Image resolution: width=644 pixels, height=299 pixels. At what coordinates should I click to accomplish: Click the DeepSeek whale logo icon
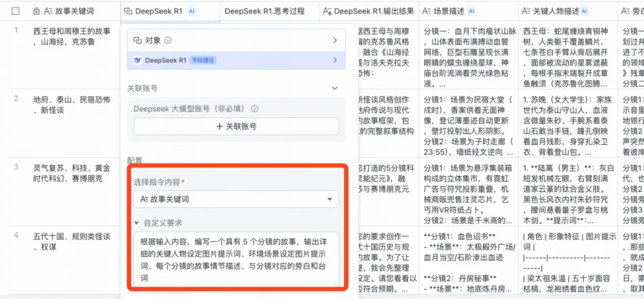[138, 60]
